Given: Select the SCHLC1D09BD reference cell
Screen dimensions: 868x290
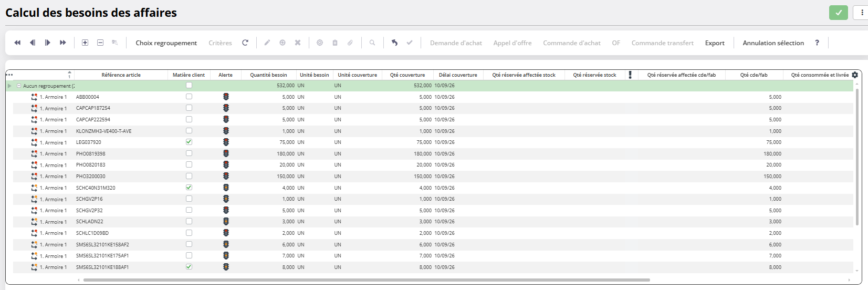Looking at the screenshot, I should tap(121, 233).
